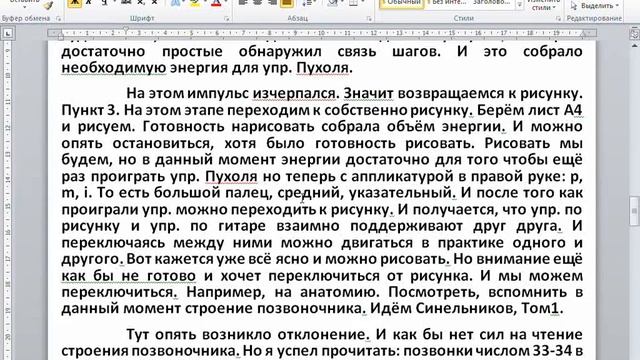Align text to the right
This screenshot has width=640, height=360.
pos(272,3)
